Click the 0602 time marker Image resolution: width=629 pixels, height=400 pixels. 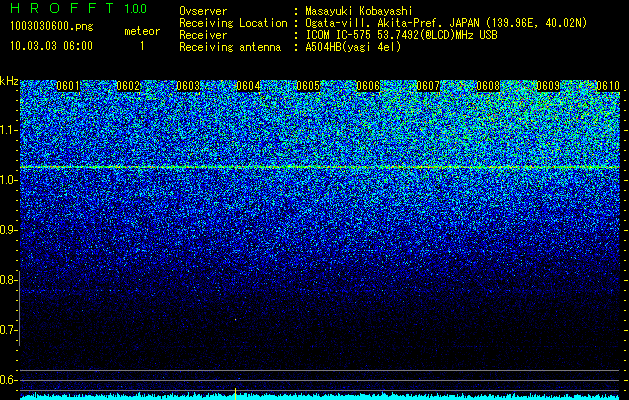128,86
